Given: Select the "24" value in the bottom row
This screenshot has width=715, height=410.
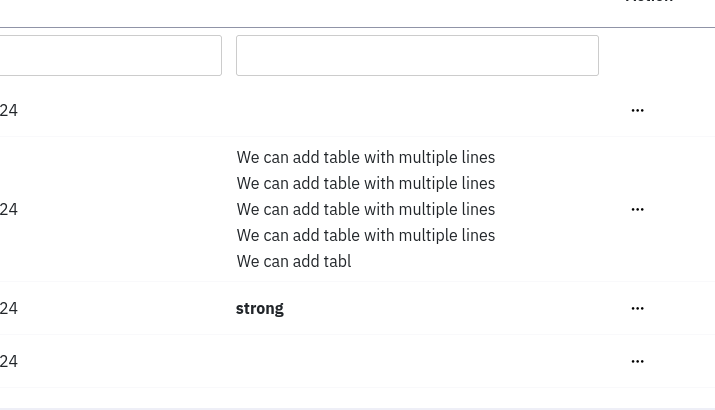Looking at the screenshot, I should coord(9,361).
